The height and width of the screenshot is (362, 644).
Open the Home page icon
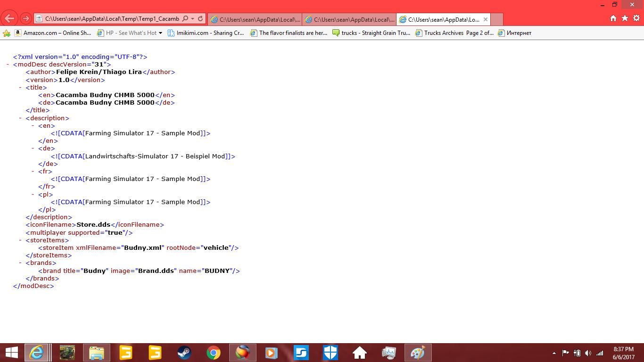coord(613,18)
